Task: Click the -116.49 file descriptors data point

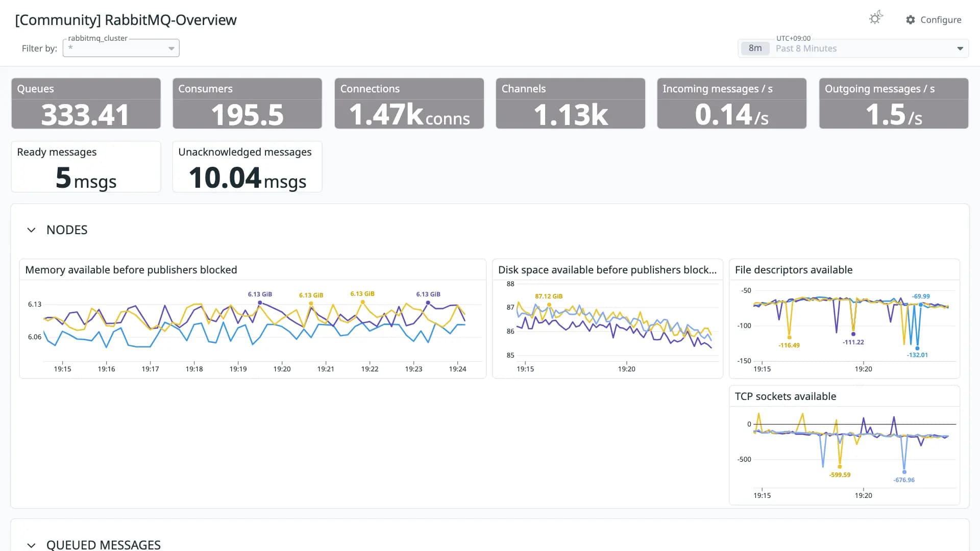Action: [789, 337]
